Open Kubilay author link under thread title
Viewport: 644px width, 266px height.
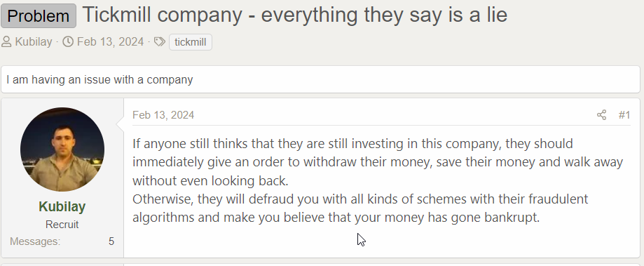coord(33,42)
